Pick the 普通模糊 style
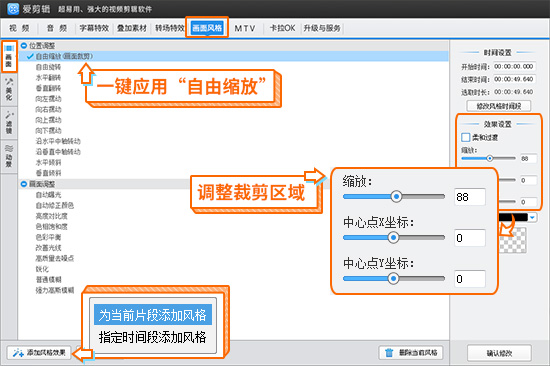The image size is (550, 366). (48, 279)
